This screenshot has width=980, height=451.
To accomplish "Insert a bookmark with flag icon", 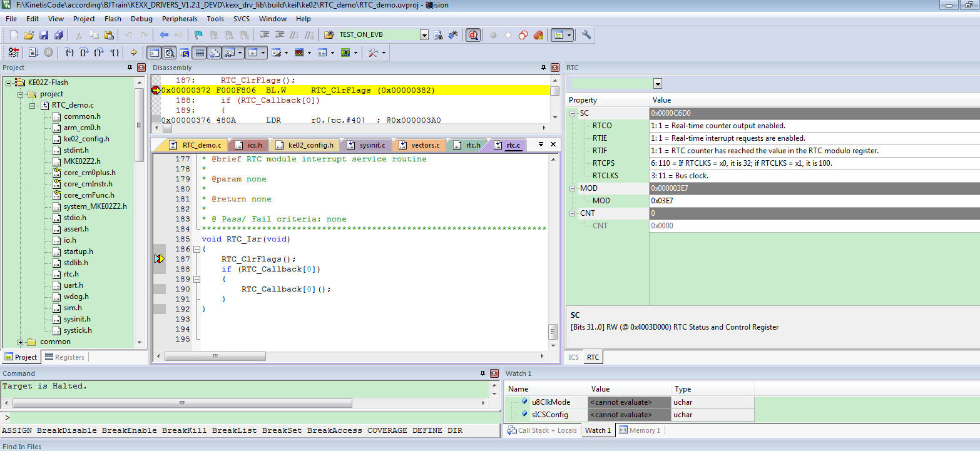I will point(198,35).
